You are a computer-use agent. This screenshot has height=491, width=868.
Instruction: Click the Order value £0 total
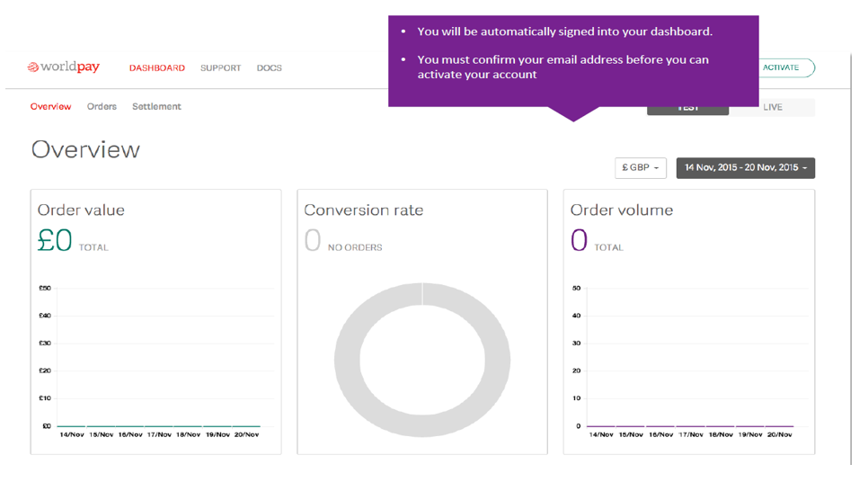coord(55,240)
